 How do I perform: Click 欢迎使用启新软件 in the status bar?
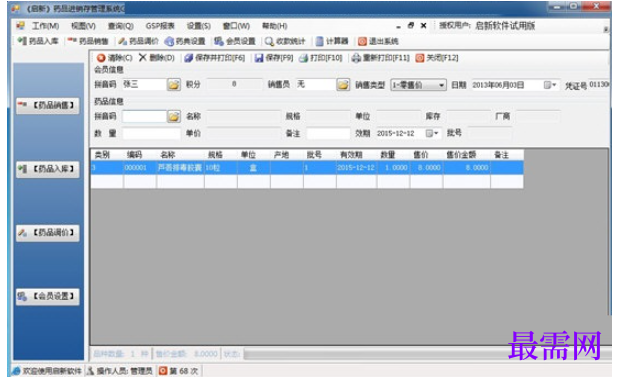(47, 371)
